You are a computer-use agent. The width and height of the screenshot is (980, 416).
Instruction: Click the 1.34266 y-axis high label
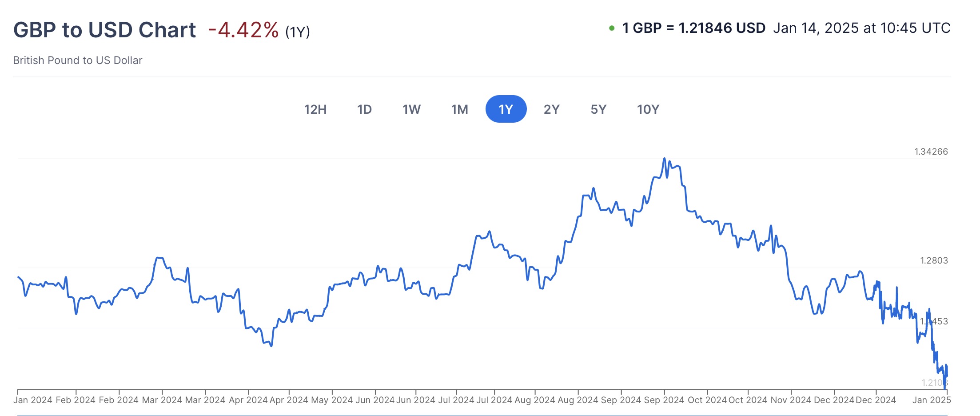point(931,152)
